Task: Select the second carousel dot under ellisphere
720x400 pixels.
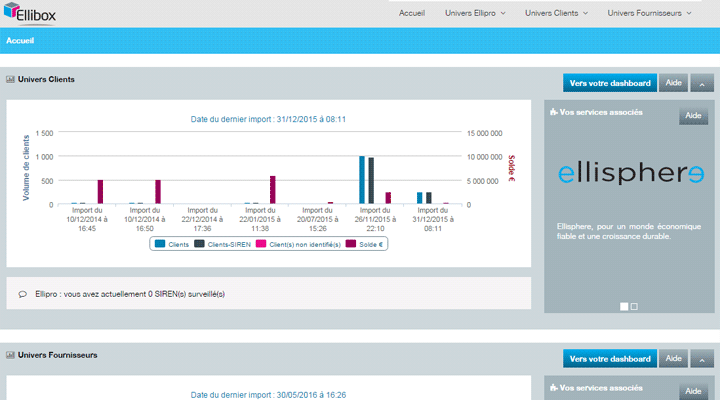Action: tap(634, 306)
